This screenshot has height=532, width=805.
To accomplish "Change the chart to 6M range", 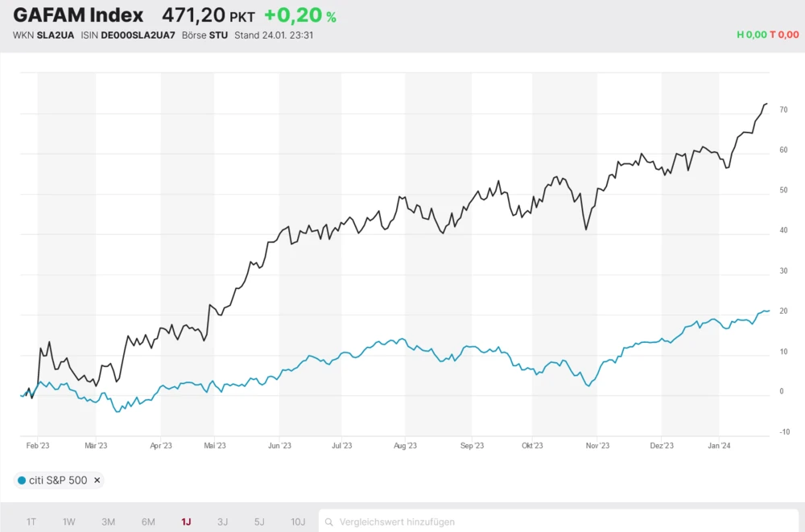I will pos(148,522).
